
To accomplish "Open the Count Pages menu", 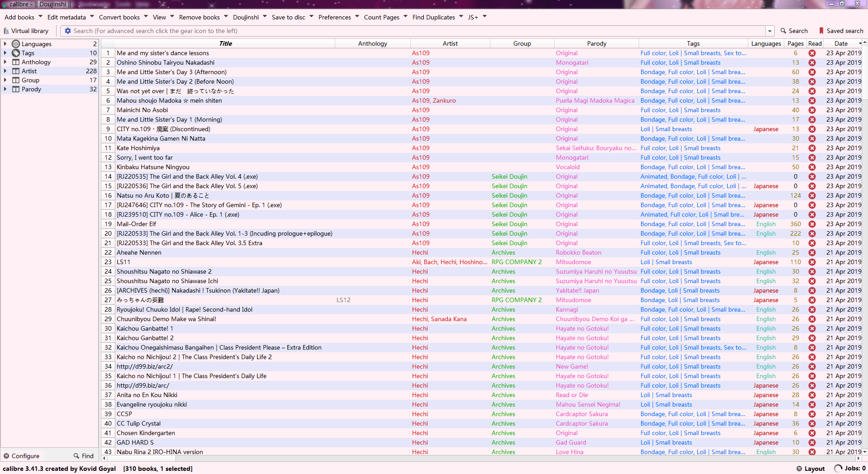I will tap(381, 17).
